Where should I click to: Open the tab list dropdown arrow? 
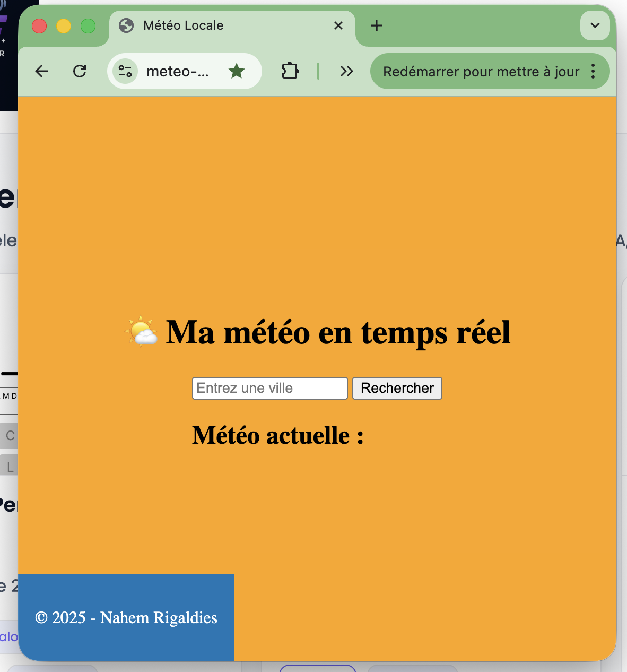click(x=594, y=25)
